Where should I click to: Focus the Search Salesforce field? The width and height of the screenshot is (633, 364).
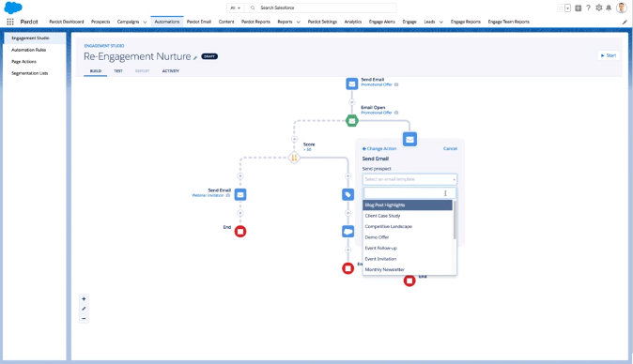(x=321, y=8)
